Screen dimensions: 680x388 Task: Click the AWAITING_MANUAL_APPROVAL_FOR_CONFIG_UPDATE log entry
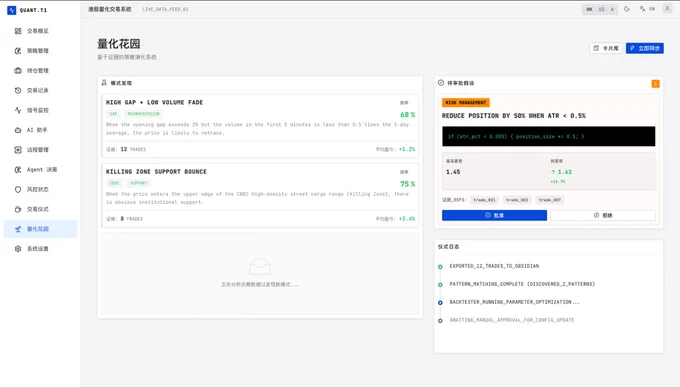[x=512, y=320]
